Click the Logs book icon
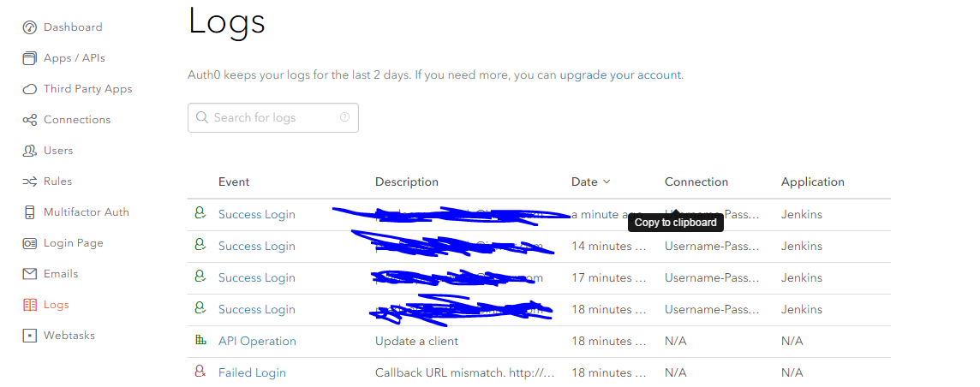This screenshot has height=387, width=980. [29, 305]
